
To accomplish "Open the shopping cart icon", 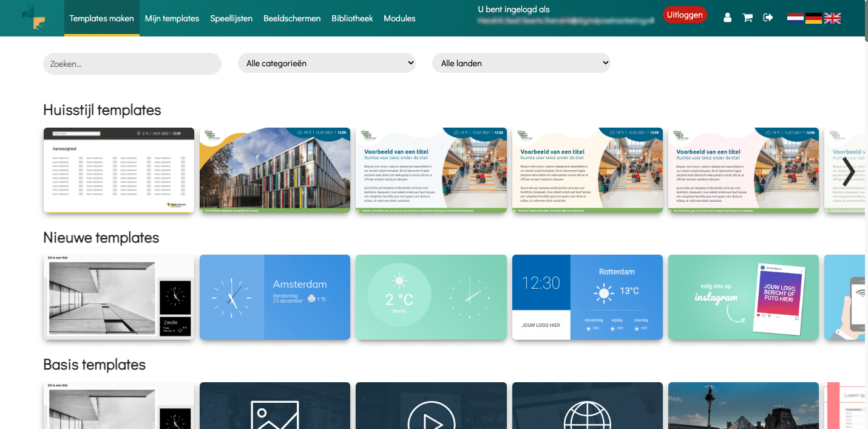I will pos(748,18).
